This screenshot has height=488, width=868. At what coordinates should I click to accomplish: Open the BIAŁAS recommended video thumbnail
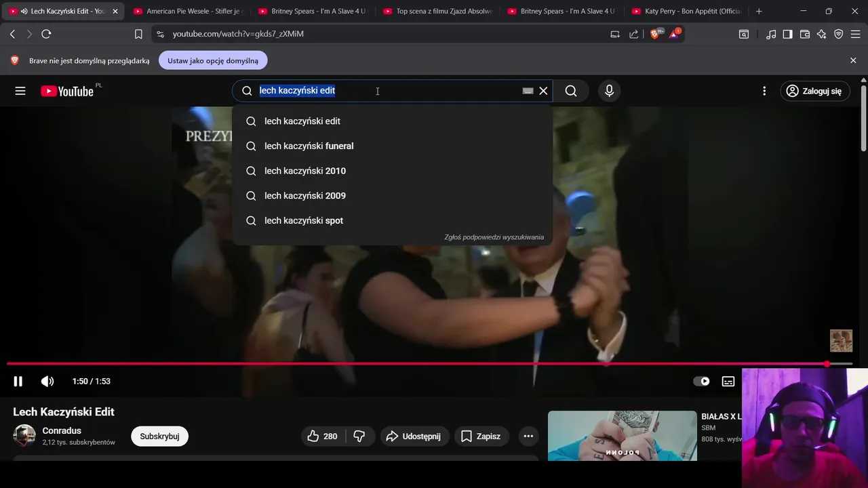(x=622, y=436)
